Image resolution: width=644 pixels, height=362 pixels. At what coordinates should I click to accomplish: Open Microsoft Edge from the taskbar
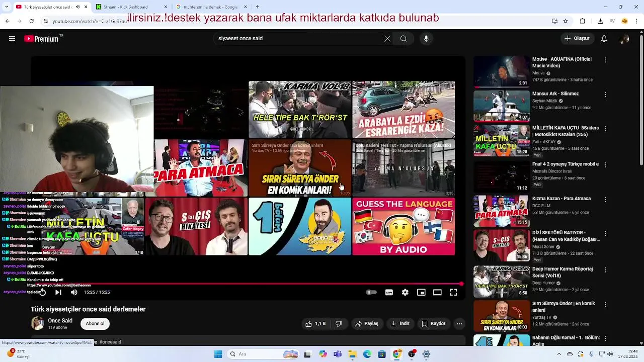(367, 354)
